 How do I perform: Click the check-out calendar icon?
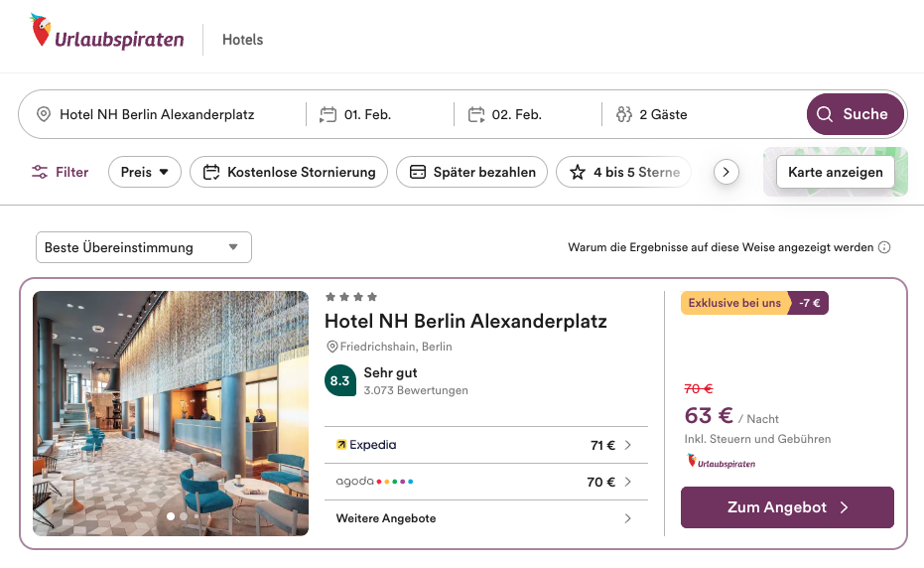tap(476, 114)
